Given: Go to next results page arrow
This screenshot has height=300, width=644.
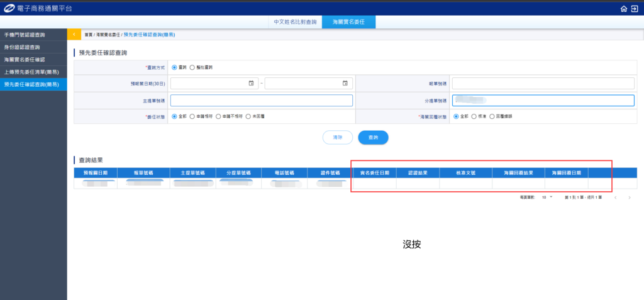Looking at the screenshot, I should pyautogui.click(x=629, y=197).
